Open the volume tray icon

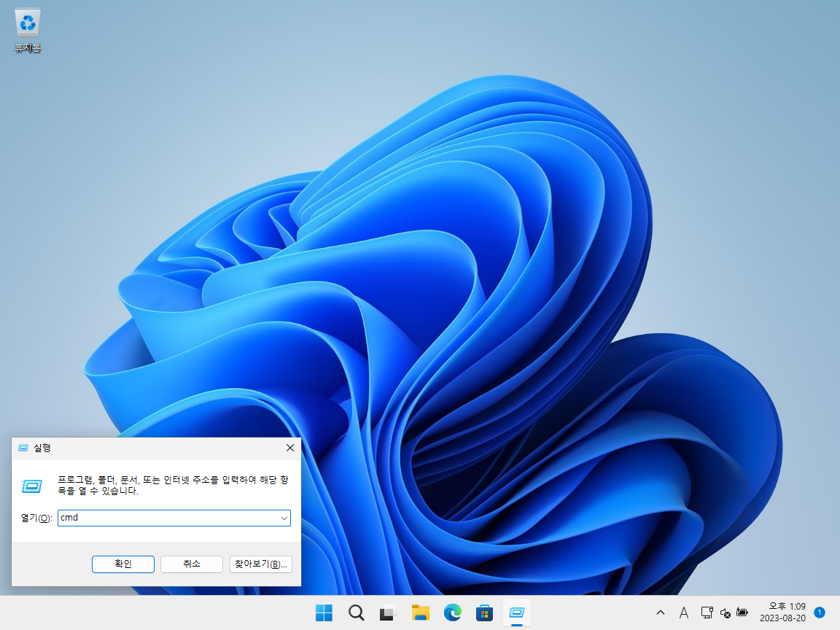[726, 612]
